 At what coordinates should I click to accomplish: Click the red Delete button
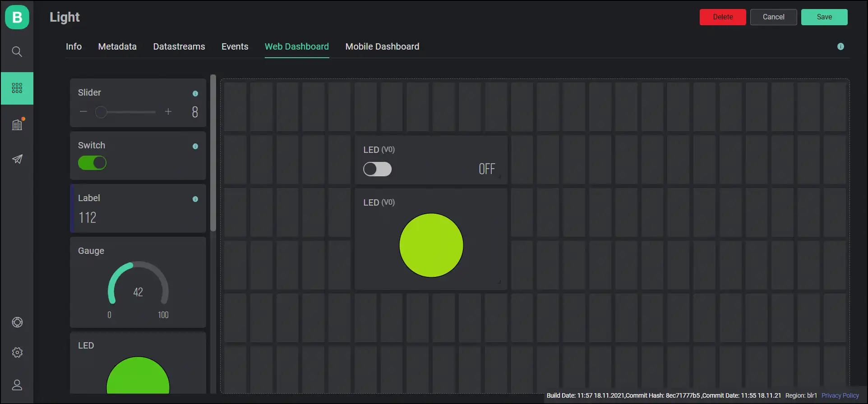[722, 17]
